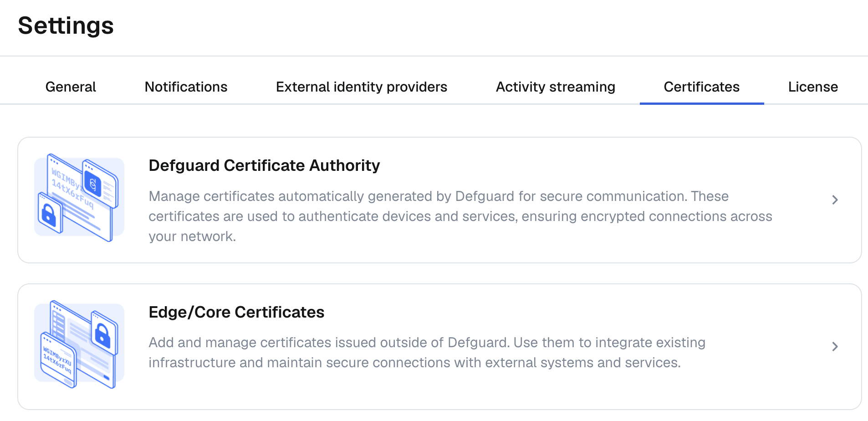Open the Activity streaming tab
Viewport: 868px width, 421px height.
pyautogui.click(x=555, y=87)
